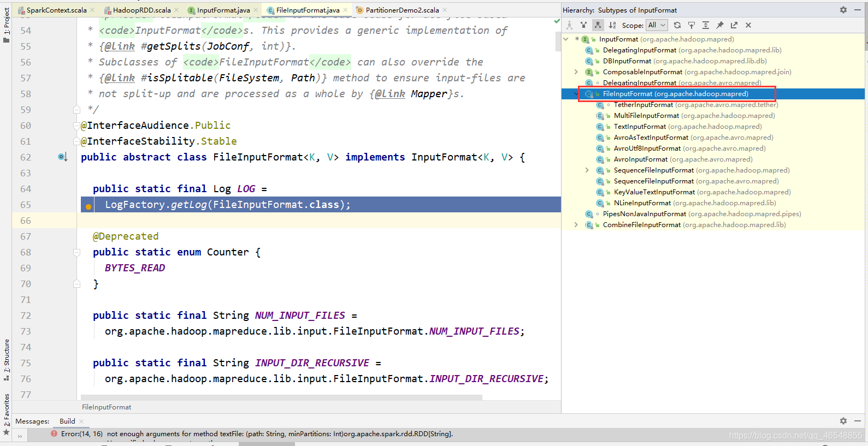
Task: Click the Mapper Javadoc link on line 58
Action: pos(429,94)
